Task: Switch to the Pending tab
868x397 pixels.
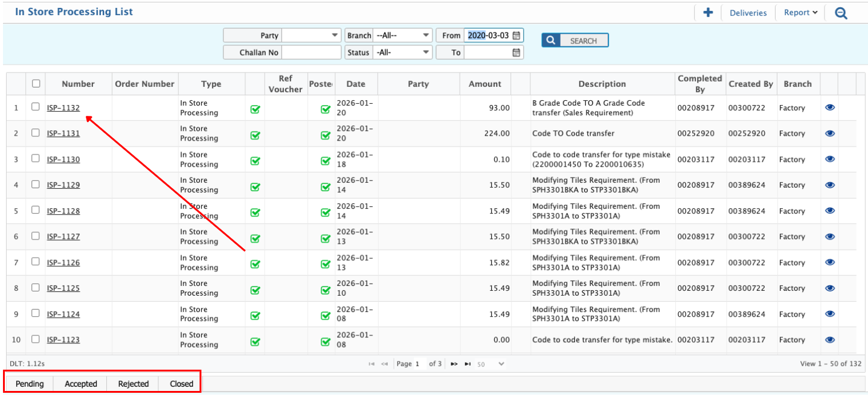Action: click(x=30, y=384)
